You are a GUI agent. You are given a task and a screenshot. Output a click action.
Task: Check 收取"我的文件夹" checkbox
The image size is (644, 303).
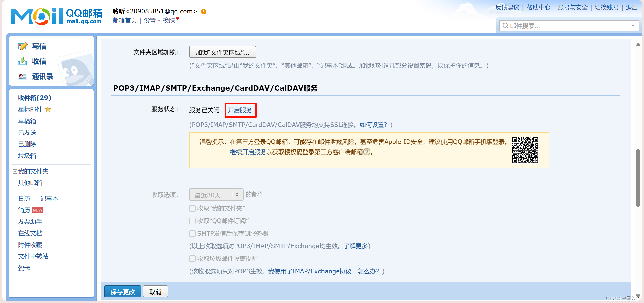point(192,208)
